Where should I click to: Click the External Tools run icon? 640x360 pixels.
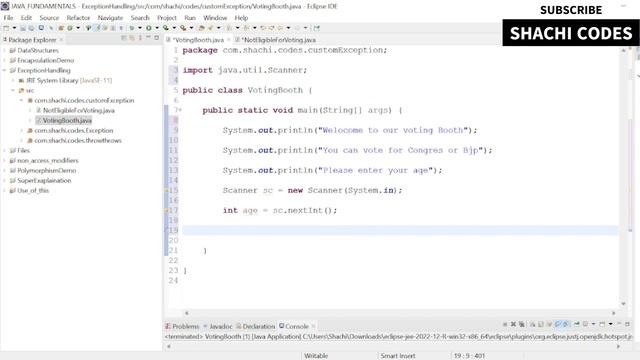[183, 28]
